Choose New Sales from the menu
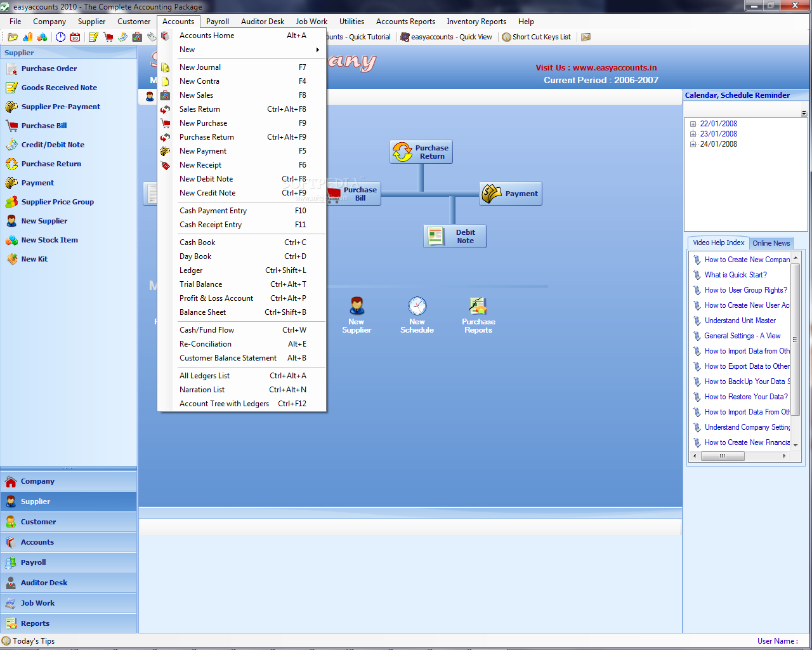812x650 pixels. click(242, 95)
